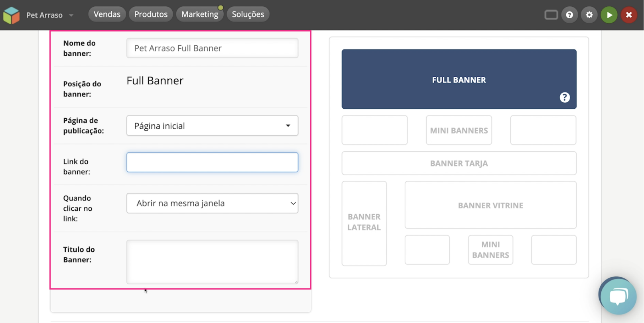
Task: Open the Soluções menu
Action: (248, 14)
